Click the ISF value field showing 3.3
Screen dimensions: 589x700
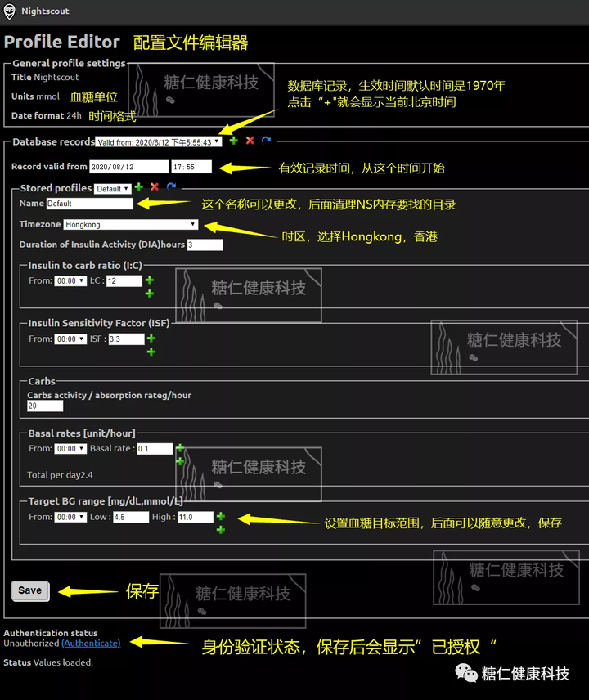(x=126, y=339)
